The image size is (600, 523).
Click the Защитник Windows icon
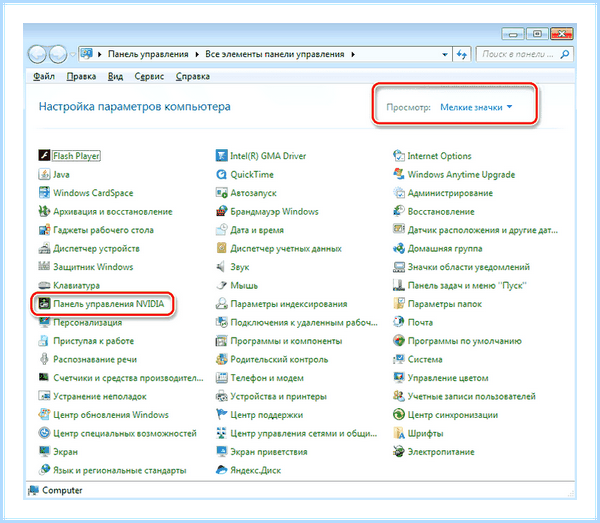[44, 267]
